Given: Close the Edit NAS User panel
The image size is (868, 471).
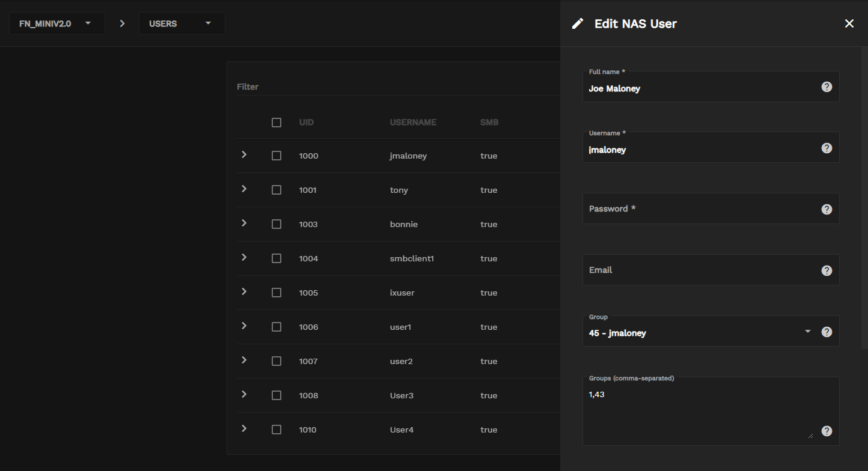Looking at the screenshot, I should (x=849, y=23).
